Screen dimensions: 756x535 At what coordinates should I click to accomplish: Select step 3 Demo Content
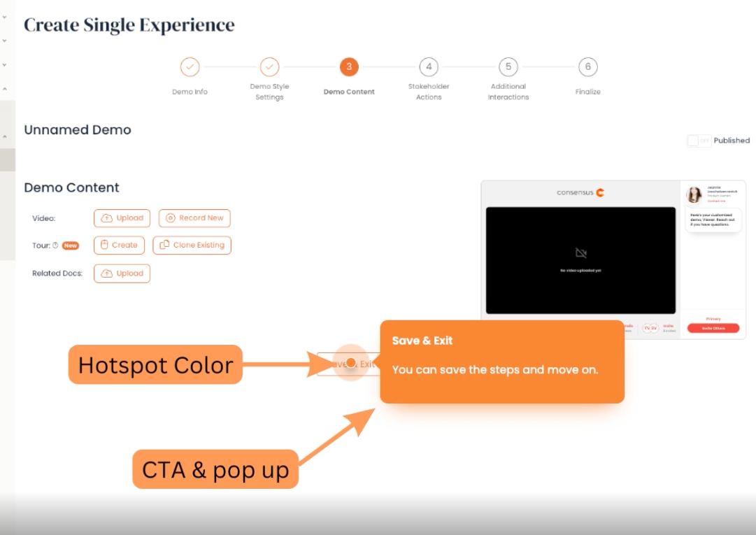pyautogui.click(x=349, y=67)
